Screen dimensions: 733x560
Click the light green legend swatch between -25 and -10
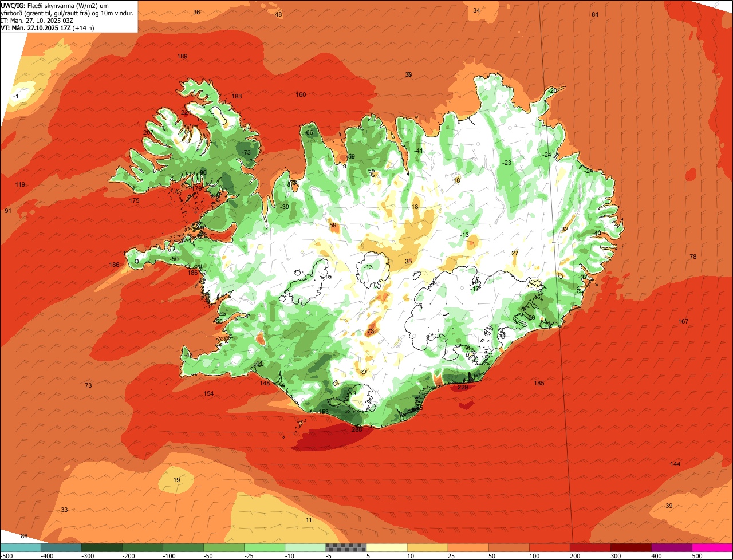[x=265, y=547]
